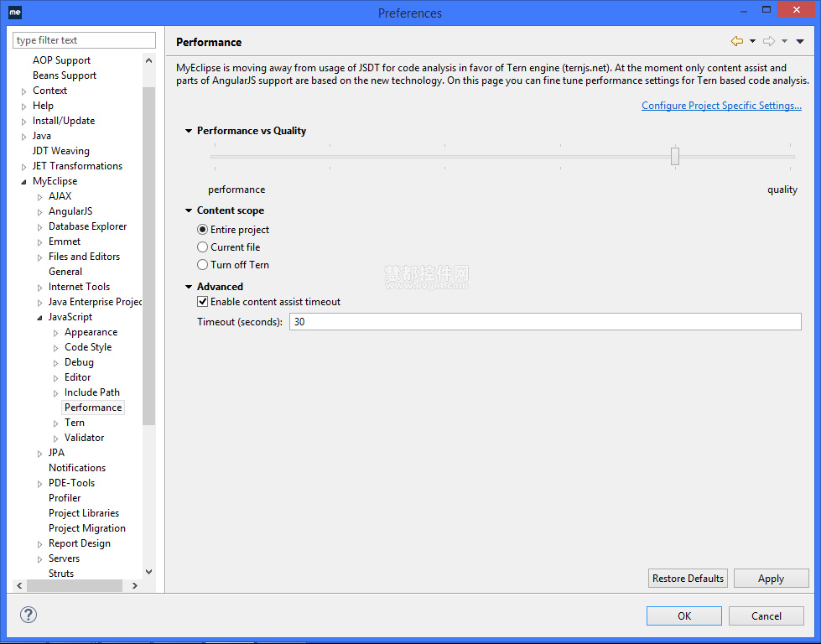Click the MyEclipse 'me' title bar icon
821x644 pixels.
click(x=15, y=13)
